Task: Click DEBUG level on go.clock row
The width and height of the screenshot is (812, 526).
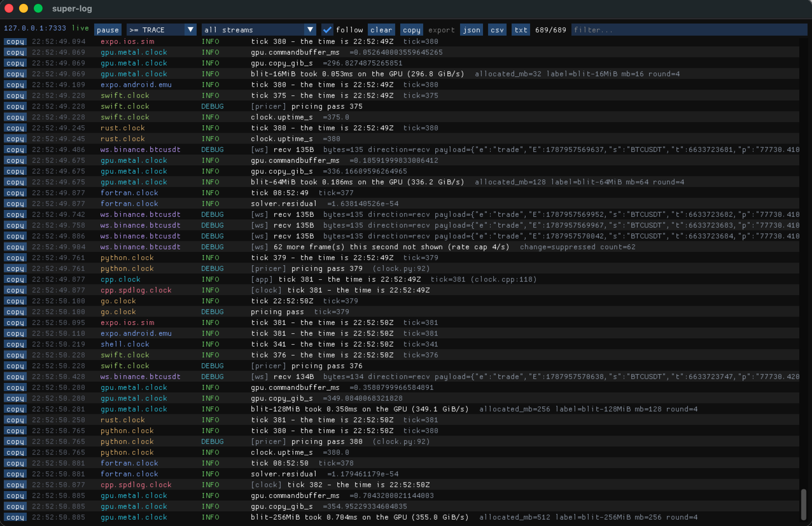Action: [x=212, y=312]
